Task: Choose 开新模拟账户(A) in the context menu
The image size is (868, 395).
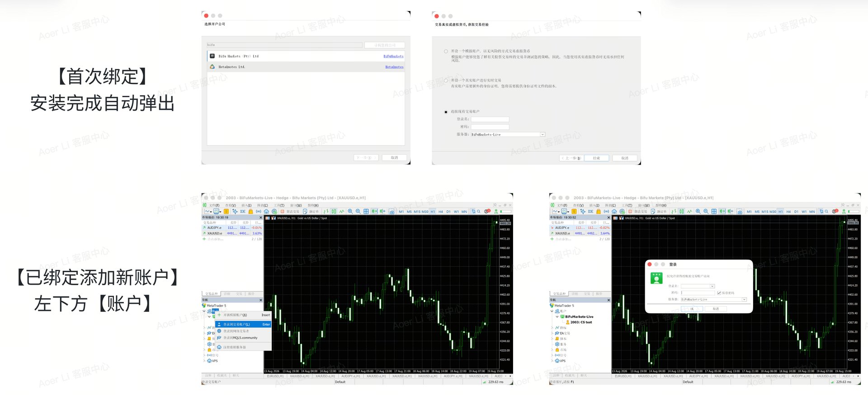Action: (244, 315)
